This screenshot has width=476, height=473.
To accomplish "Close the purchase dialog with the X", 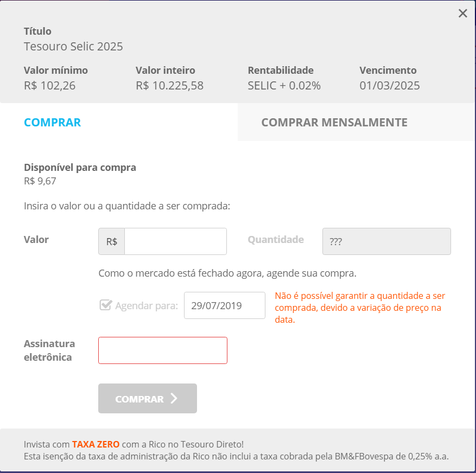I will pos(462,14).
